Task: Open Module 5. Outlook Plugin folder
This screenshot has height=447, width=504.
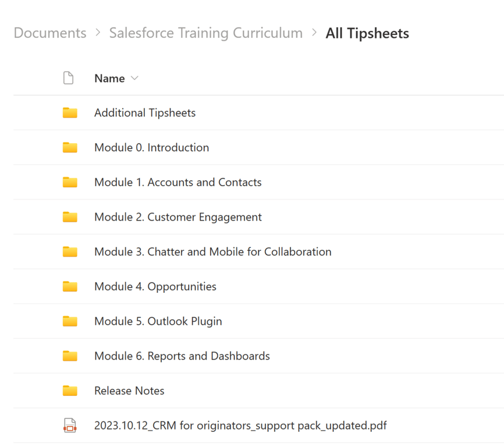Action: coord(158,321)
